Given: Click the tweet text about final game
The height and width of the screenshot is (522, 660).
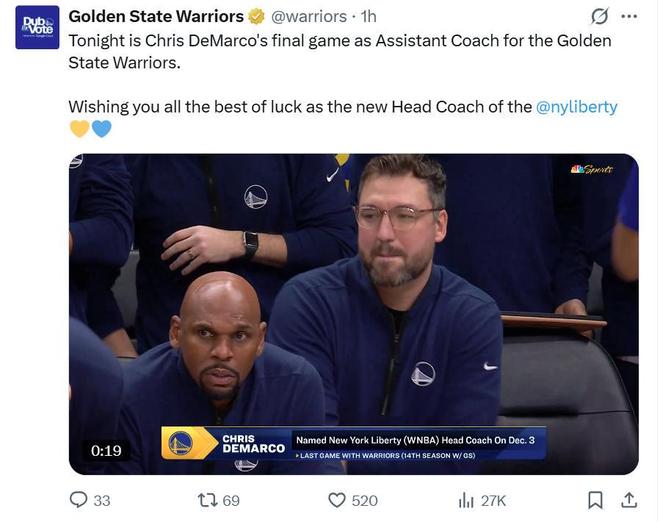Looking at the screenshot, I should coord(339,50).
